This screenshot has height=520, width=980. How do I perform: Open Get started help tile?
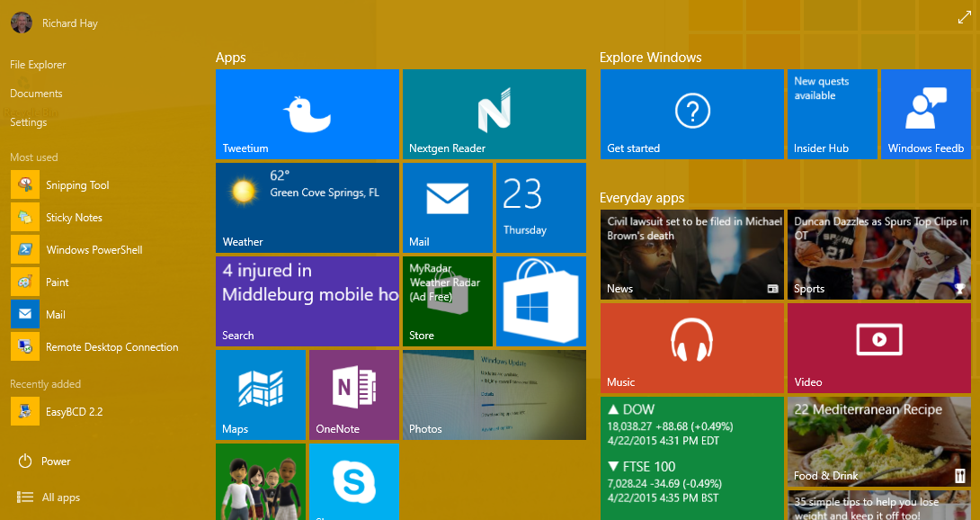tap(691, 114)
